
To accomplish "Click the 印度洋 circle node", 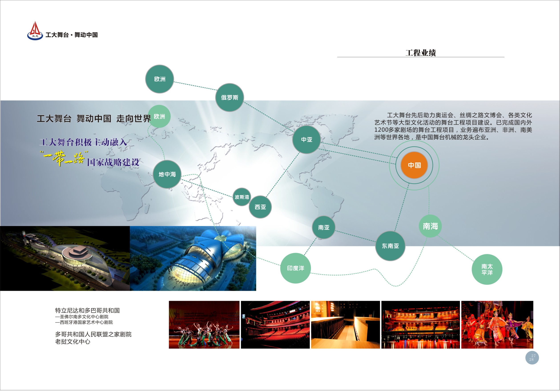I will 295,268.
